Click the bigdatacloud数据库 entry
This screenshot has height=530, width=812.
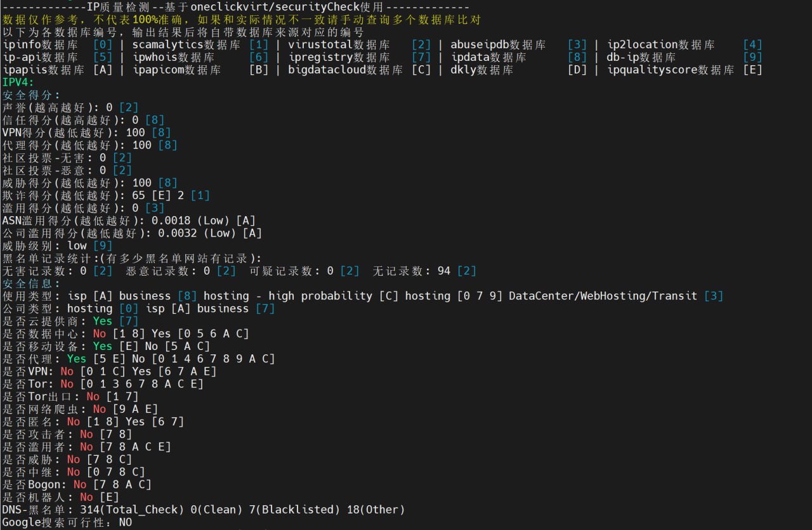coord(345,70)
